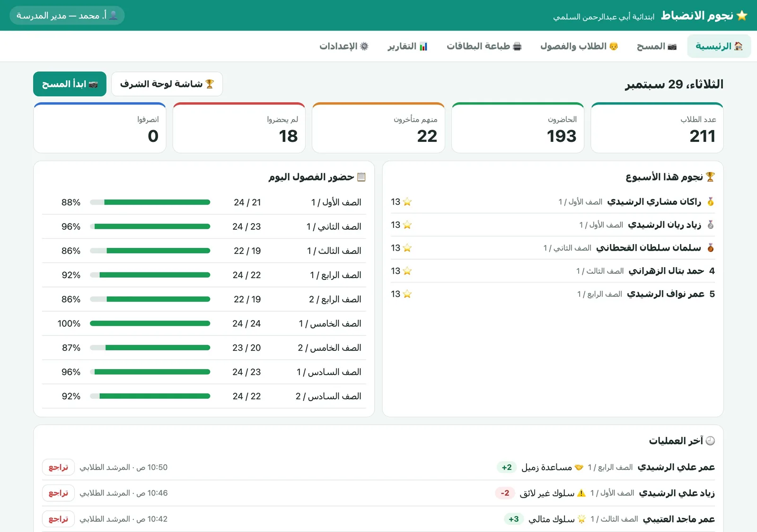Click the 100% bar for الصف الخامس / 1
Viewport: 757px width, 532px height.
click(150, 323)
